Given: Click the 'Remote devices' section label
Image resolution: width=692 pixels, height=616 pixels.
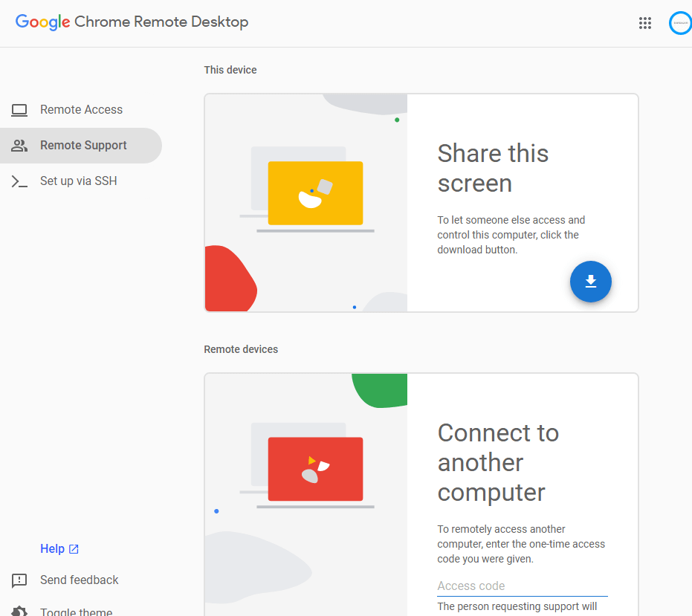Looking at the screenshot, I should (x=241, y=349).
